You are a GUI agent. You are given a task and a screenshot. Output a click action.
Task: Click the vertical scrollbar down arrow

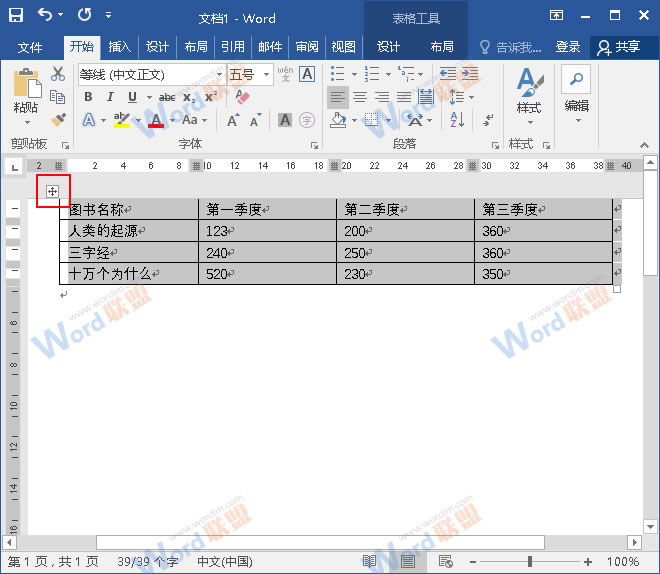pyautogui.click(x=650, y=526)
